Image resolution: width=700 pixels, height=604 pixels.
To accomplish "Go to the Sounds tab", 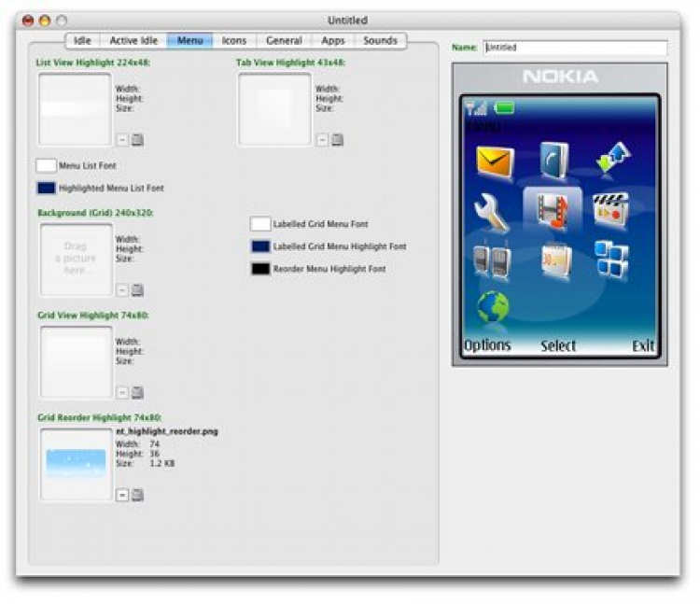I will [381, 41].
